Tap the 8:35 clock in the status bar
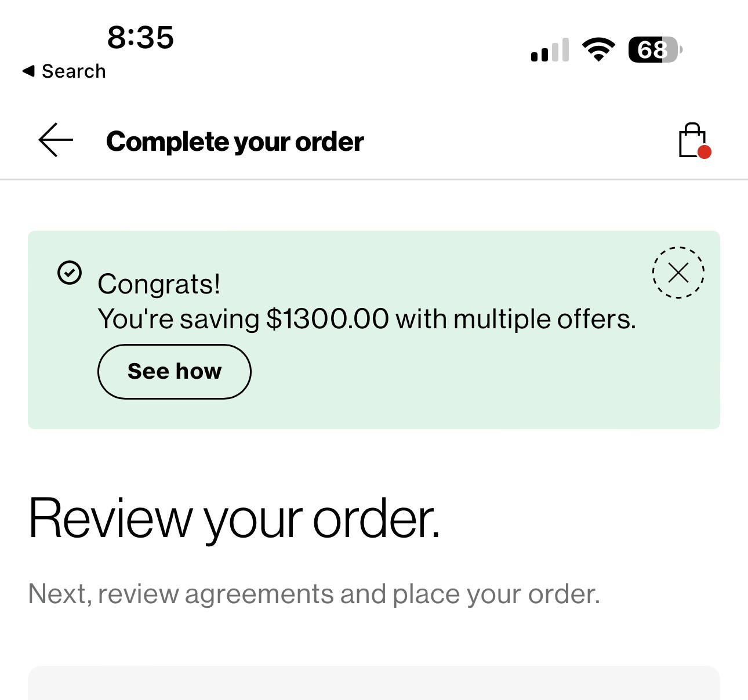Viewport: 748px width, 700px height. pyautogui.click(x=140, y=38)
